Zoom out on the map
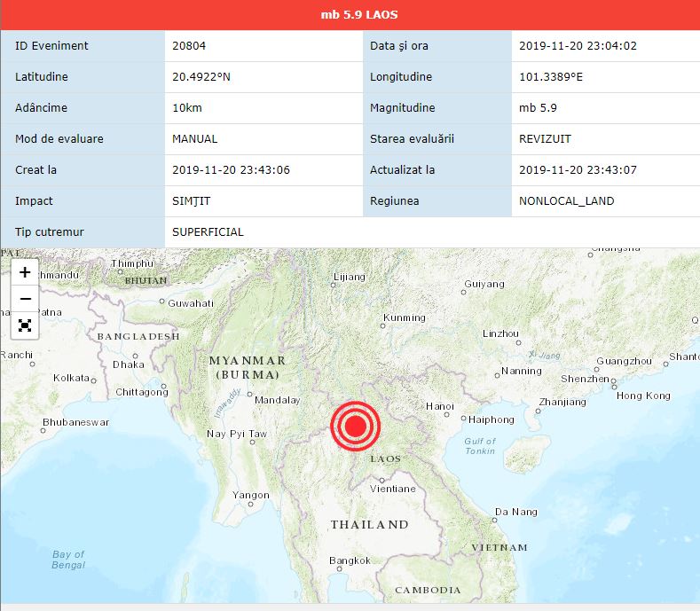 pos(25,299)
